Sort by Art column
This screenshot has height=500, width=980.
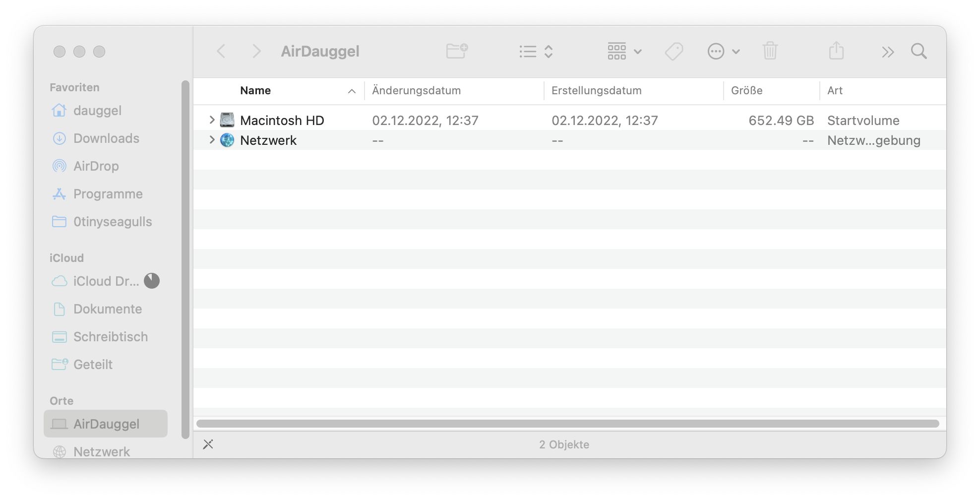[x=835, y=90]
